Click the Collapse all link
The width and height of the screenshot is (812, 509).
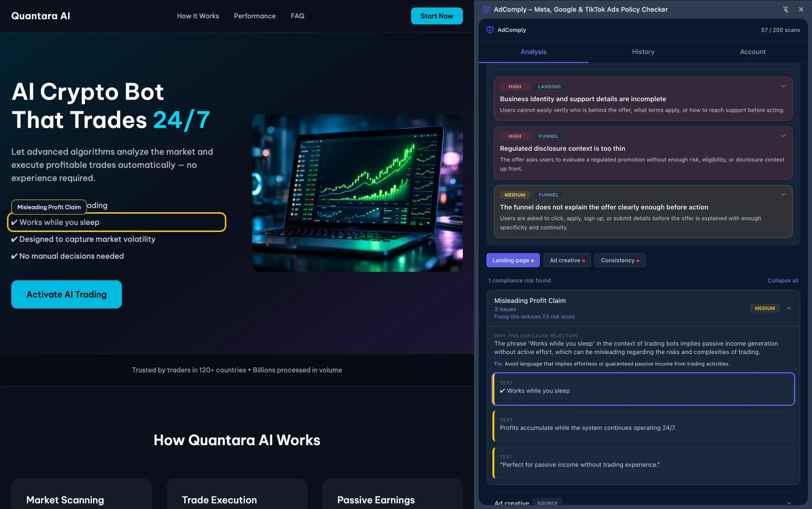point(783,280)
